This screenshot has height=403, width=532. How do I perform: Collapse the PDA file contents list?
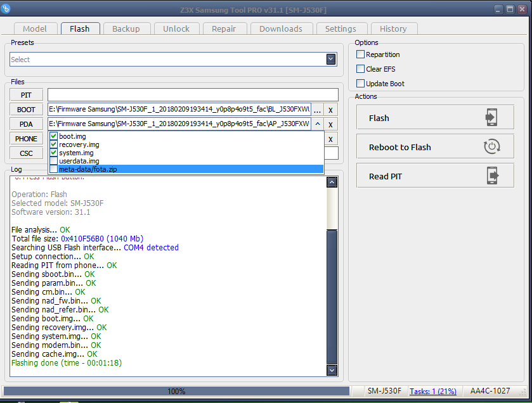pos(317,124)
